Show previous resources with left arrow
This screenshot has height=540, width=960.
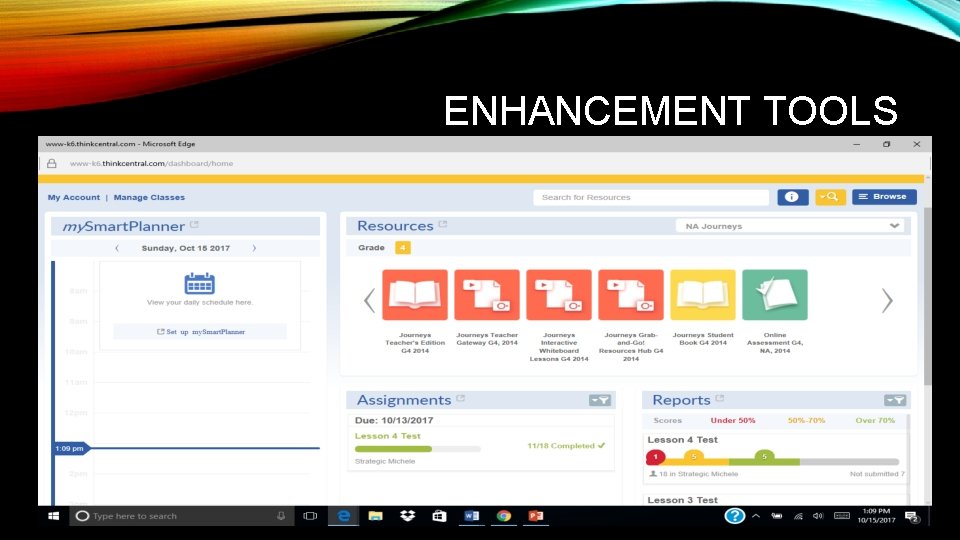[369, 301]
